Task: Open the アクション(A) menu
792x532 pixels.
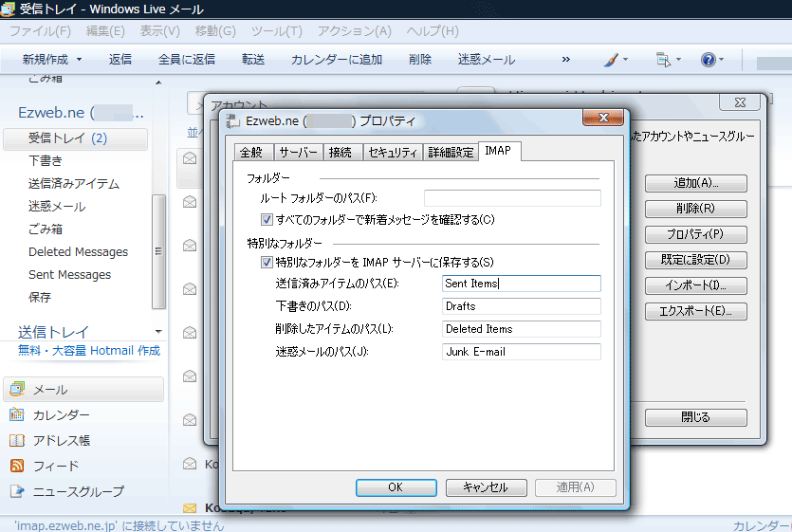Action: pos(354,31)
